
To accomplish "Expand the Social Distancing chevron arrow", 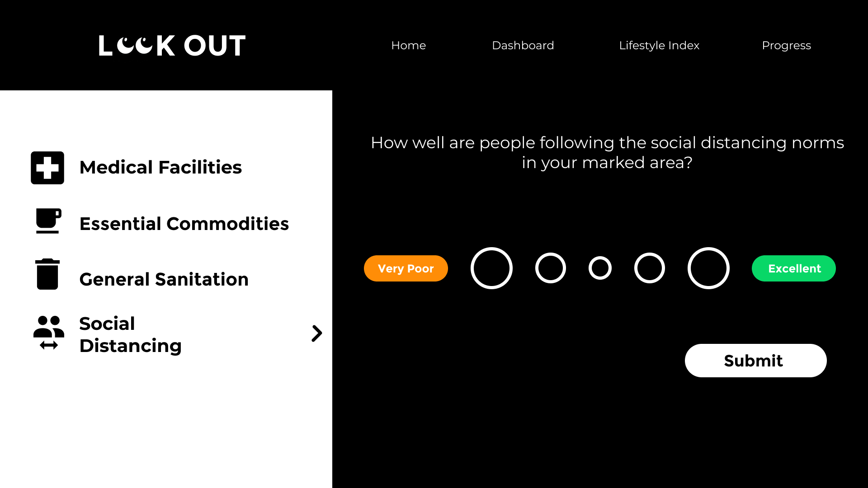I will pyautogui.click(x=317, y=333).
